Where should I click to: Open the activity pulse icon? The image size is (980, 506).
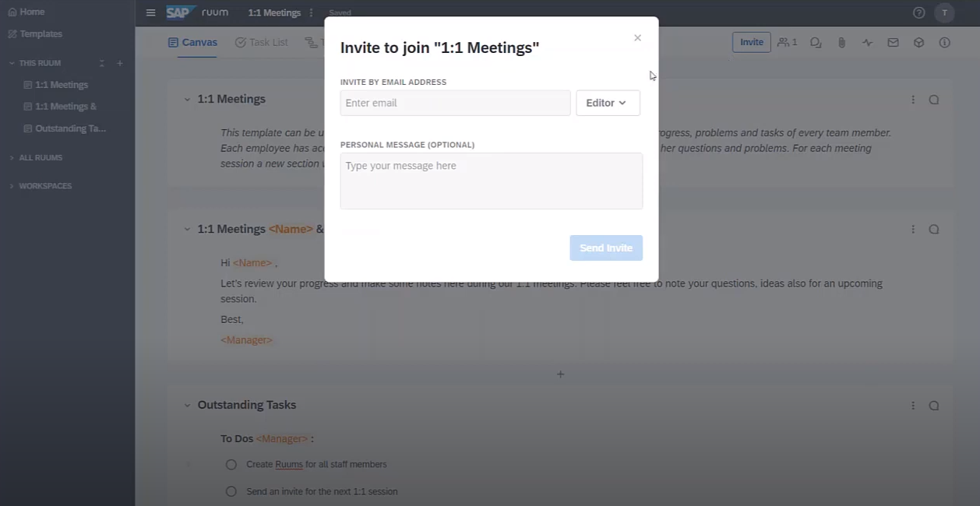coord(867,43)
